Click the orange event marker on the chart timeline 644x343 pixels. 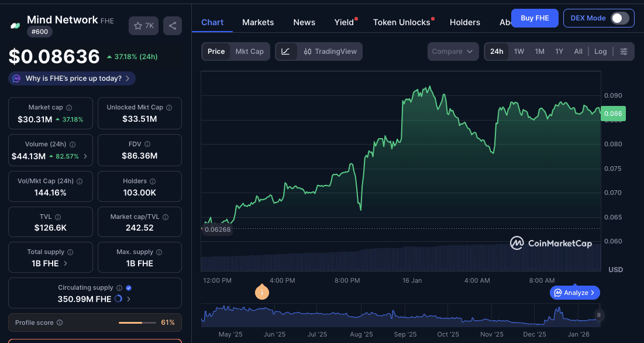coord(262,292)
